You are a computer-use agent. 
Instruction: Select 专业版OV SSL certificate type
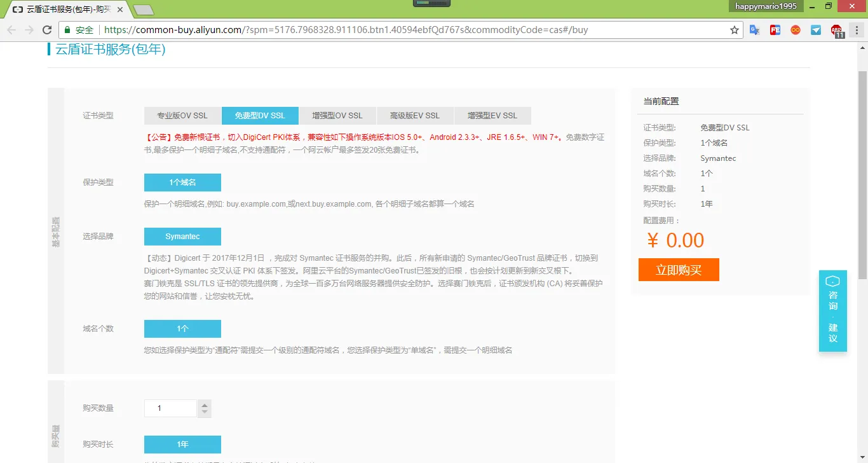(x=182, y=116)
